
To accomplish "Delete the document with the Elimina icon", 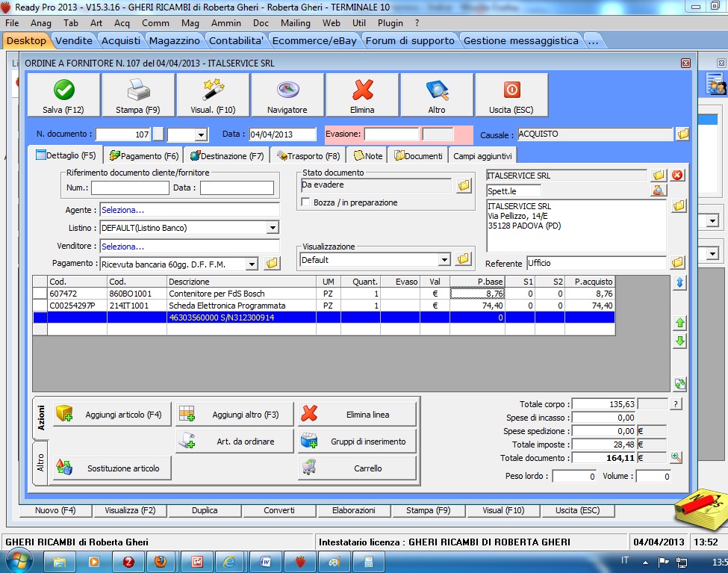I will [x=362, y=96].
